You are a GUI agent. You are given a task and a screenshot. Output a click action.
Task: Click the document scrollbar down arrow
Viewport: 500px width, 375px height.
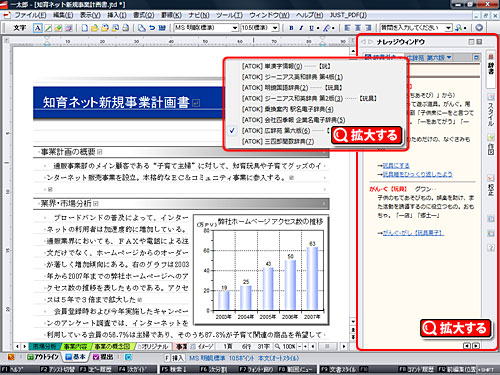point(353,322)
